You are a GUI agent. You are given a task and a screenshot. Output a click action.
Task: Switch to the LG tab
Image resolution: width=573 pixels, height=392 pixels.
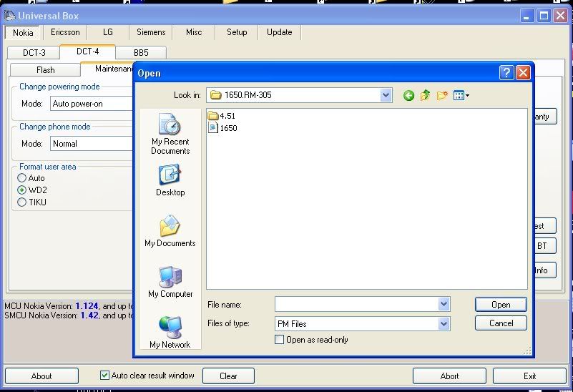coord(108,32)
